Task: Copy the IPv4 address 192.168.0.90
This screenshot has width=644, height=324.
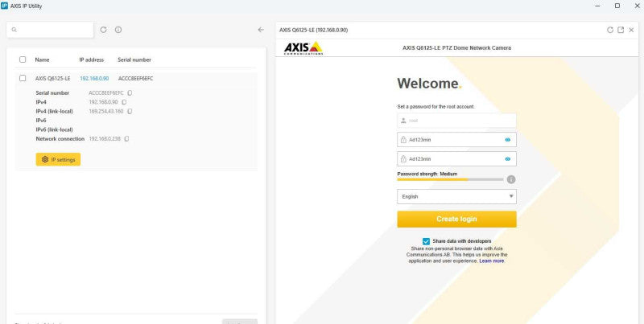Action: 124,102
